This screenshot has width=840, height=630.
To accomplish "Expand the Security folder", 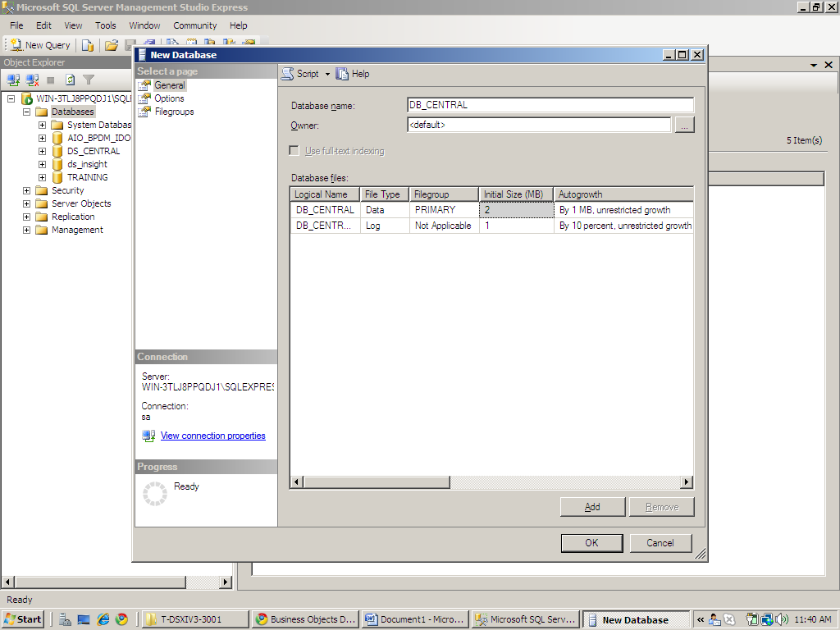I will point(26,190).
